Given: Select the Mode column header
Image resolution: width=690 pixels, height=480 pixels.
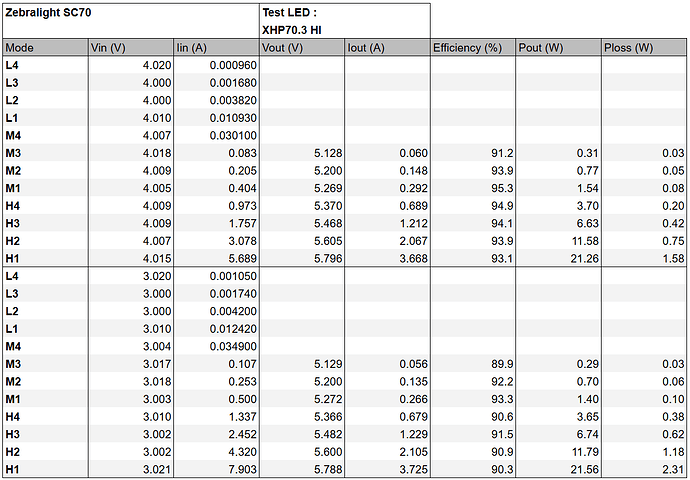Looking at the screenshot, I should 45,48.
